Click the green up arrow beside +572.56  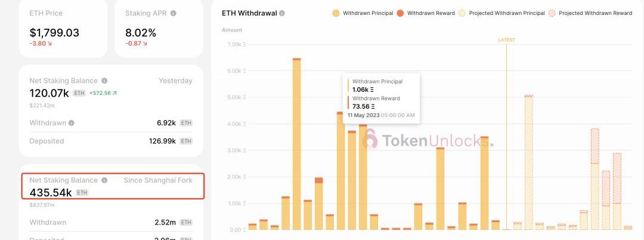tap(115, 93)
